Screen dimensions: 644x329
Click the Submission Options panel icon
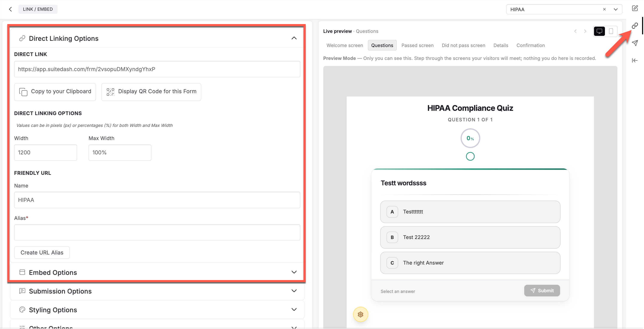point(22,291)
